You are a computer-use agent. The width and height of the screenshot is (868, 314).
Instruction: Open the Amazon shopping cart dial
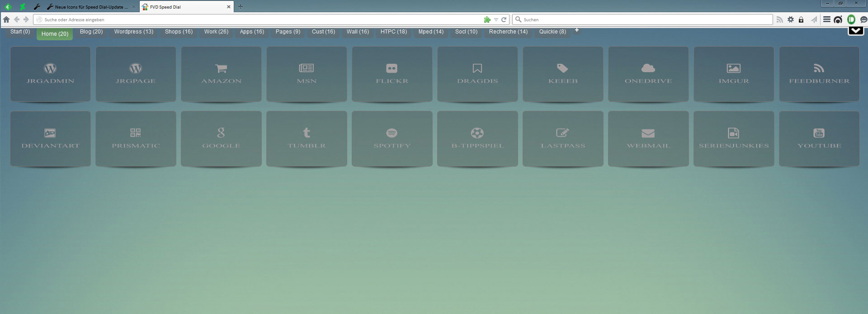[x=221, y=74]
